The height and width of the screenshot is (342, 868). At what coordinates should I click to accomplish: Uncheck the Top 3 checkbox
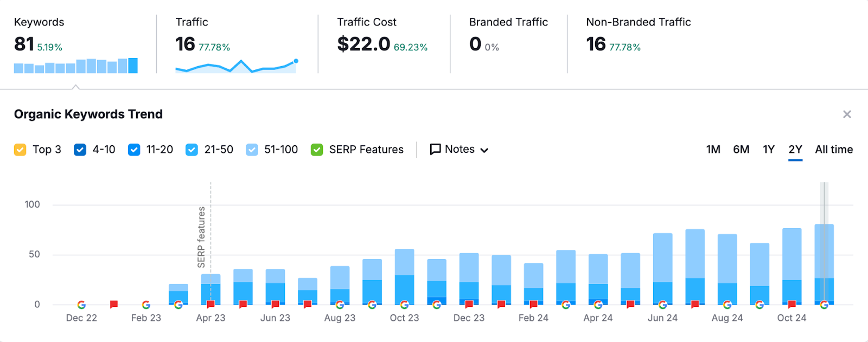20,150
